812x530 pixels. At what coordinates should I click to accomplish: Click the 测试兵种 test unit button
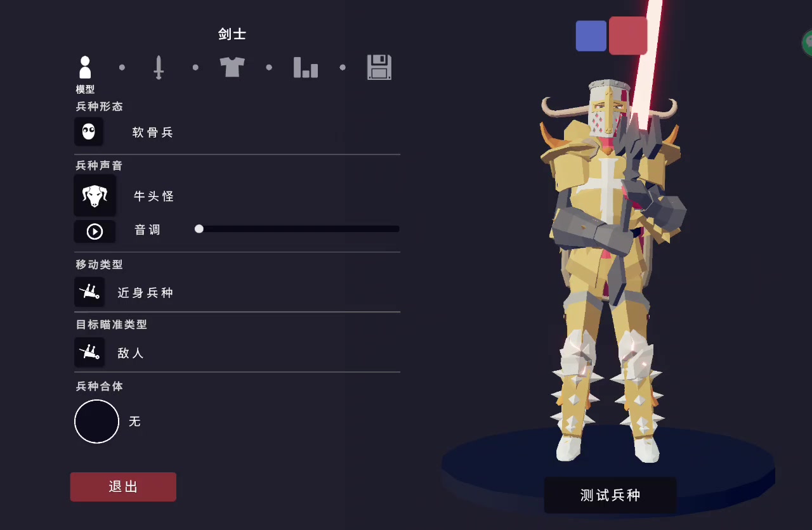pos(610,495)
